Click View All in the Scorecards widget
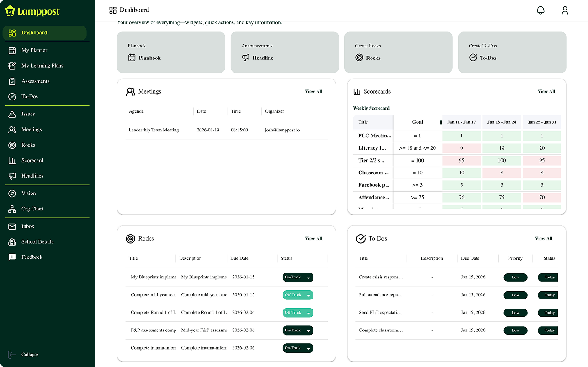The width and height of the screenshot is (588, 367). coord(546,91)
